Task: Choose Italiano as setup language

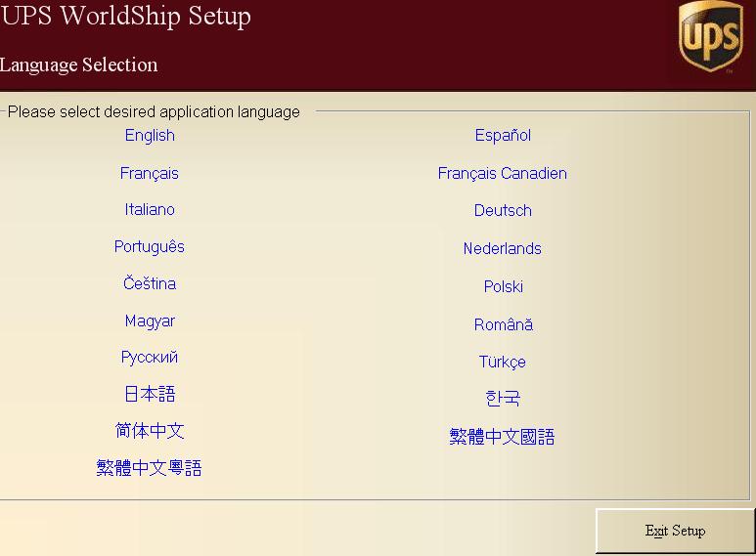Action: click(150, 209)
